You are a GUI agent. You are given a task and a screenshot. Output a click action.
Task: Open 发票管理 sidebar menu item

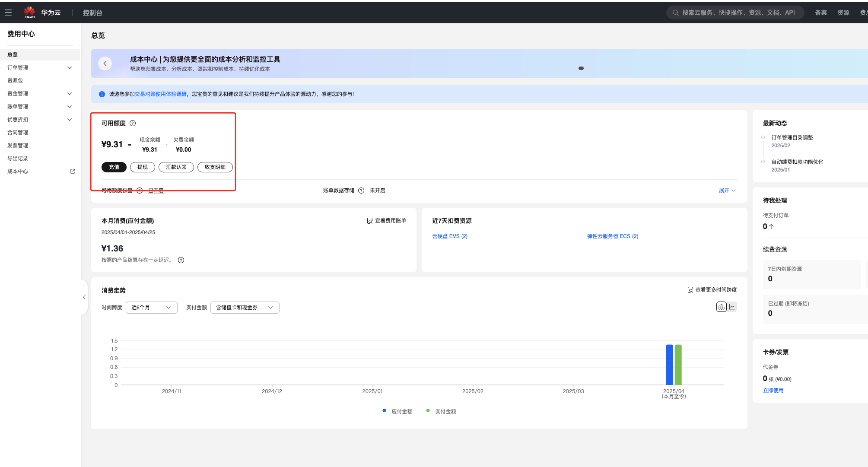18,146
